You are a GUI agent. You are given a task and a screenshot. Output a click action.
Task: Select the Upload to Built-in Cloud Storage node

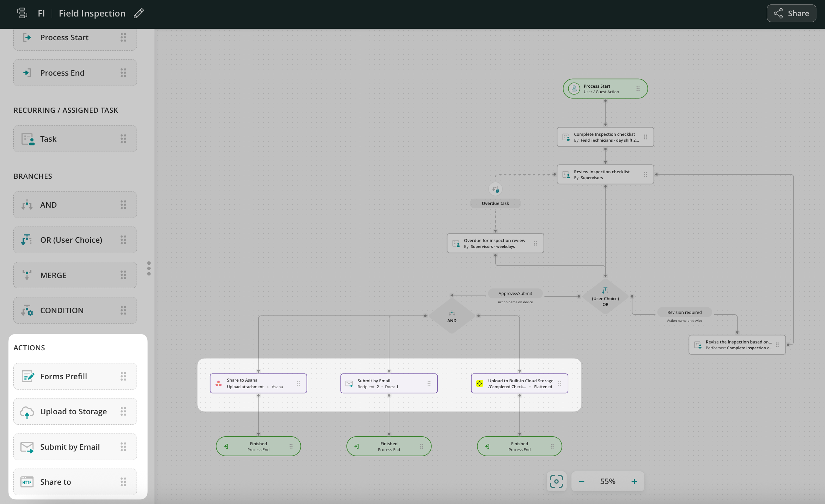point(519,383)
